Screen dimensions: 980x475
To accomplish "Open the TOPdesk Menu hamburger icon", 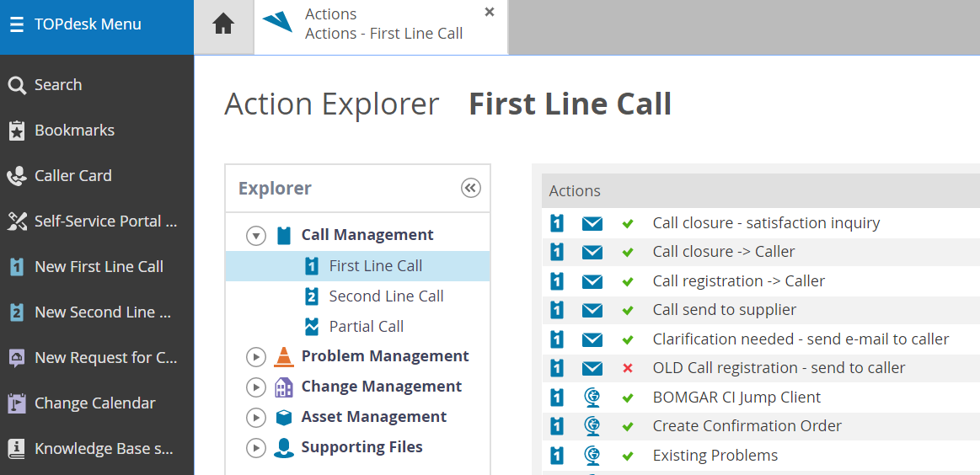I will [17, 25].
